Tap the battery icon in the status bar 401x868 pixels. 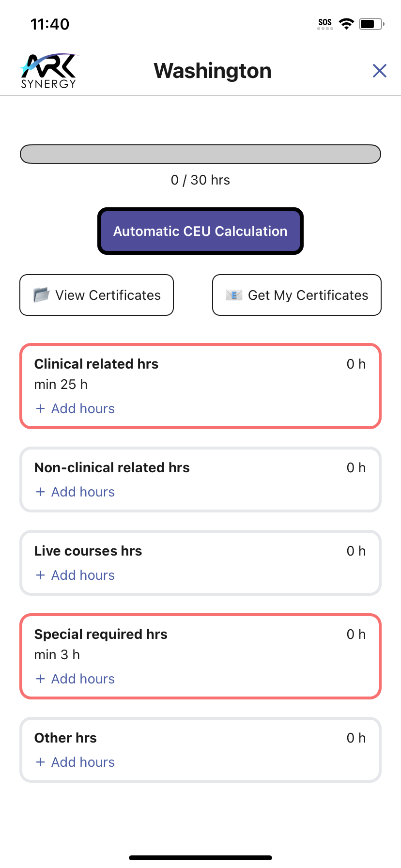click(370, 23)
